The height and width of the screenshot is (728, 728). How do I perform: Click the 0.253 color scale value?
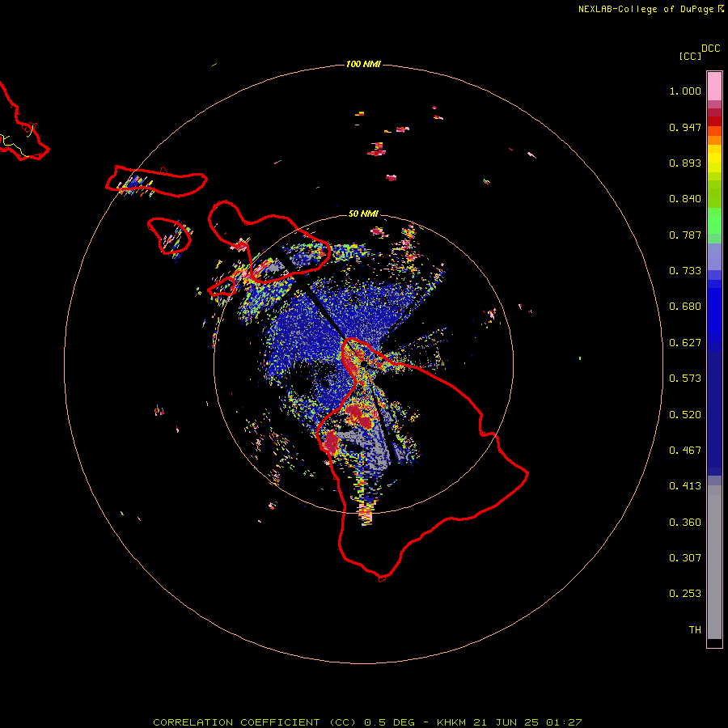point(685,594)
